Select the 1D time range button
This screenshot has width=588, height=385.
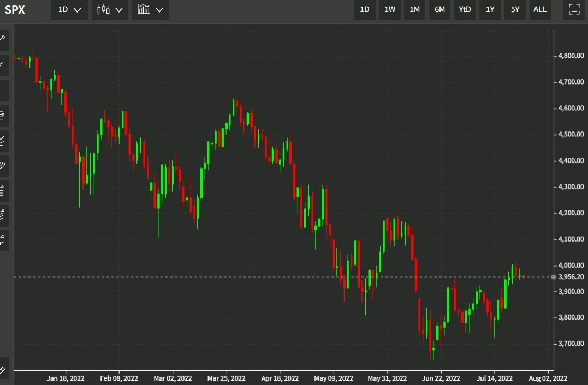pyautogui.click(x=365, y=10)
